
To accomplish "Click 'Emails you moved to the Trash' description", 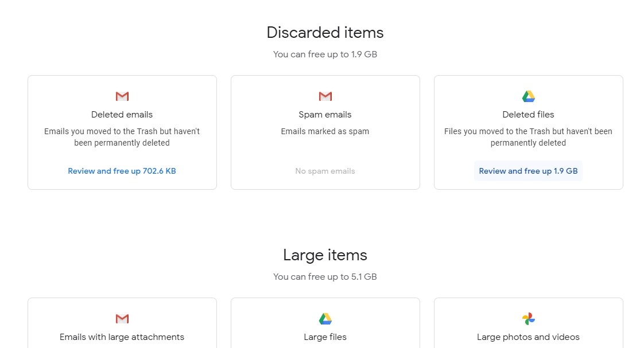I will (122, 137).
